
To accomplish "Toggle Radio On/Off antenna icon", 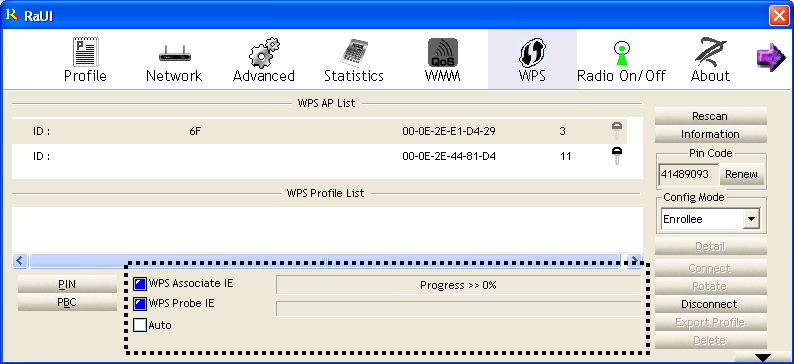I will (x=621, y=53).
